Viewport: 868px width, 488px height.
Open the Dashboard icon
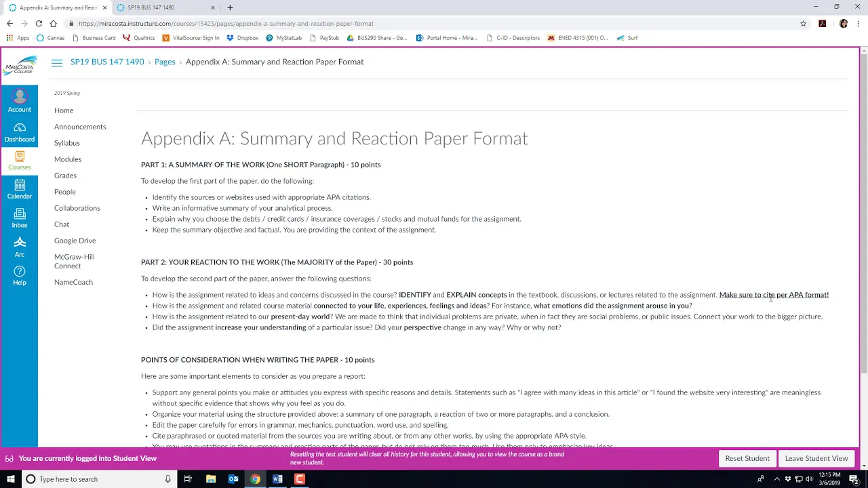(19, 133)
